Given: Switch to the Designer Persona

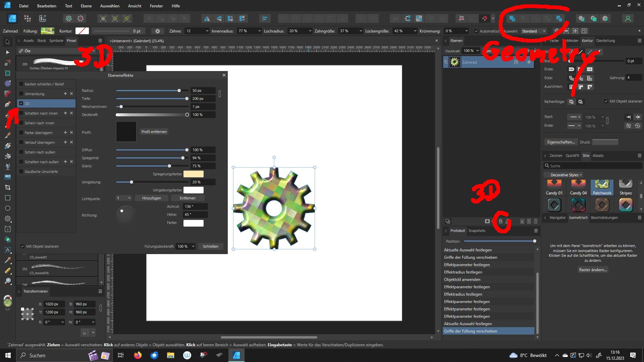Looking at the screenshot, I should pos(12,18).
